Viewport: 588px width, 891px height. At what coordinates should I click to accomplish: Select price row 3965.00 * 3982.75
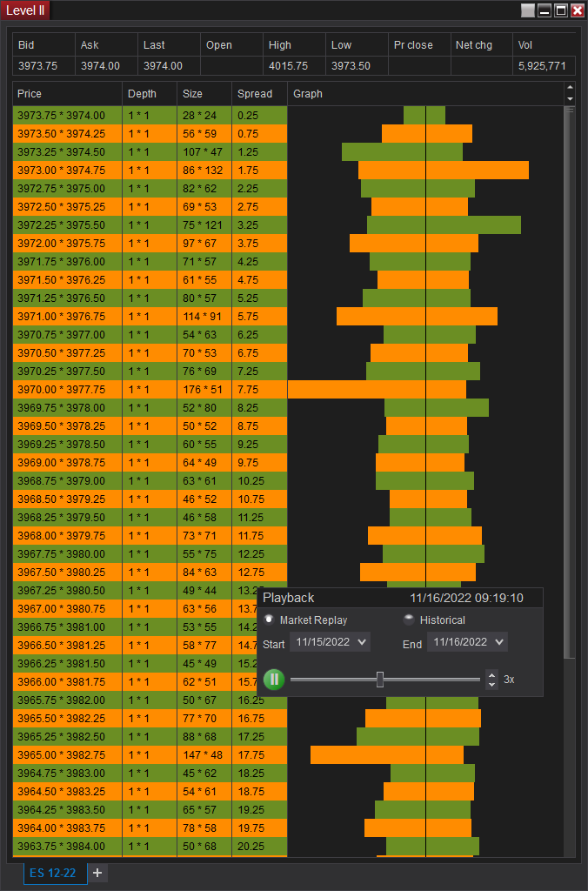pyautogui.click(x=68, y=754)
